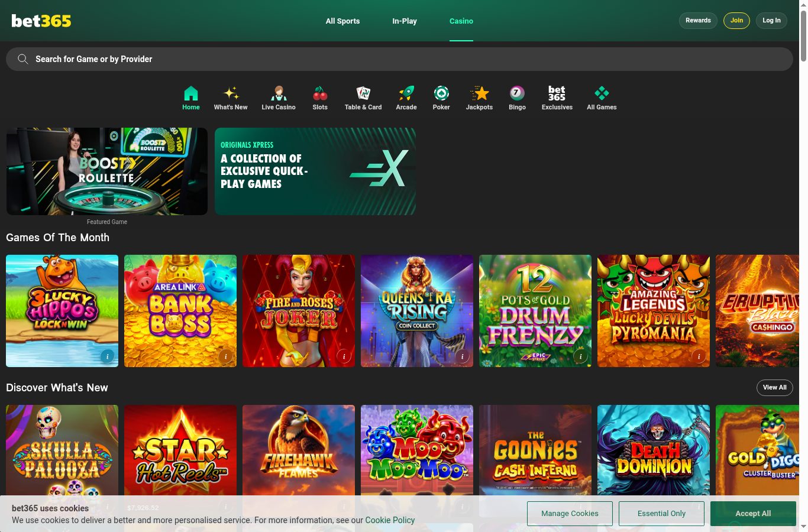Open the Boost Roulette featured banner
Image resolution: width=808 pixels, height=532 pixels.
coord(107,171)
